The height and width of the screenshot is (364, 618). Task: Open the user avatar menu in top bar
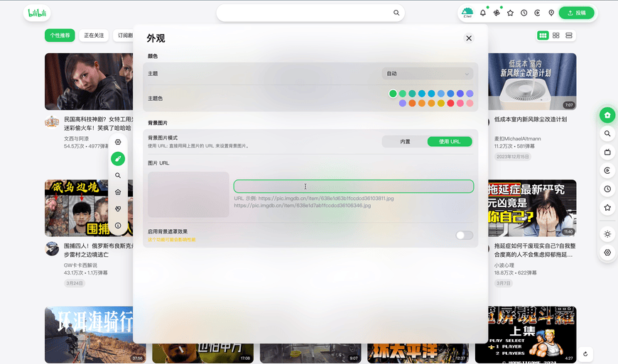coord(467,13)
